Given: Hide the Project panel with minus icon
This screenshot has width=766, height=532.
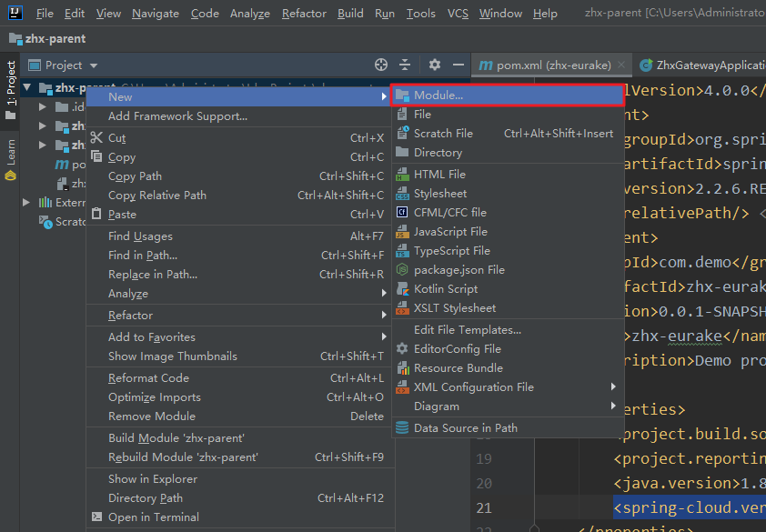Looking at the screenshot, I should 459,65.
